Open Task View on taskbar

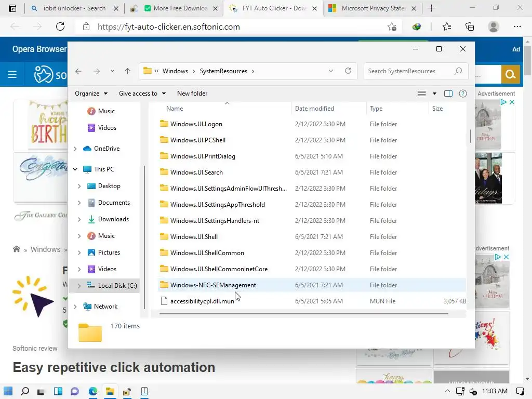pyautogui.click(x=41, y=391)
